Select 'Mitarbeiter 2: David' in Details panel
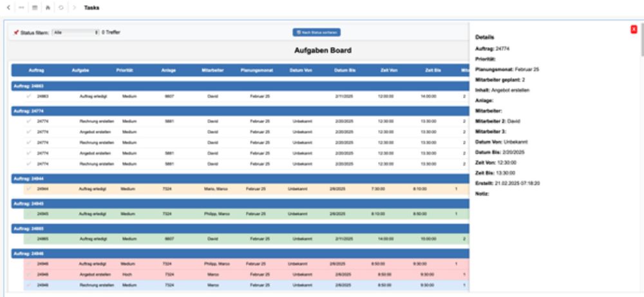Screen dimensions: 644x297 tap(497, 121)
